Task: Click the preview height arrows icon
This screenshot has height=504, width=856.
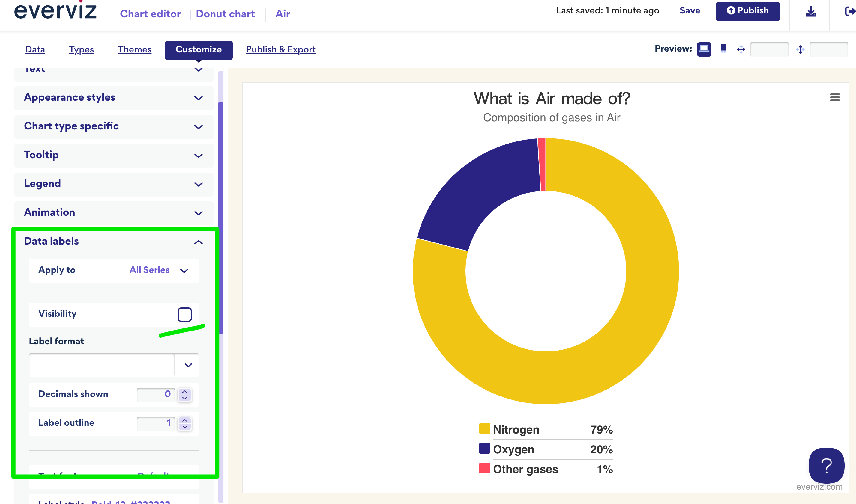Action: [800, 49]
